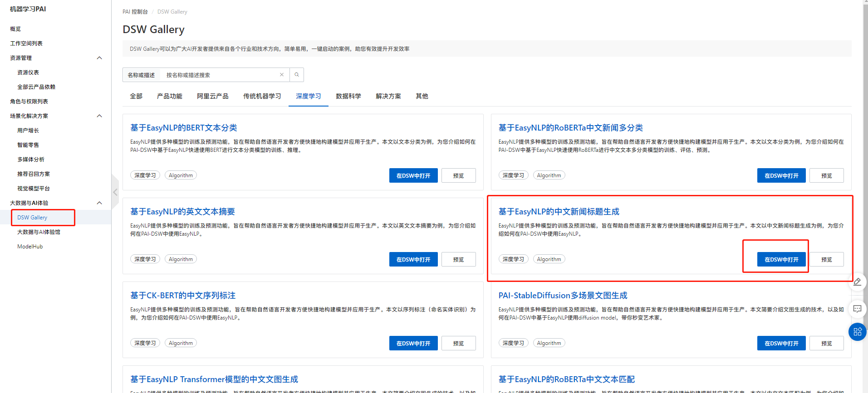Screen dimensions: 868x393
Task: Open BERT文本分类 case in DSW
Action: click(x=413, y=175)
